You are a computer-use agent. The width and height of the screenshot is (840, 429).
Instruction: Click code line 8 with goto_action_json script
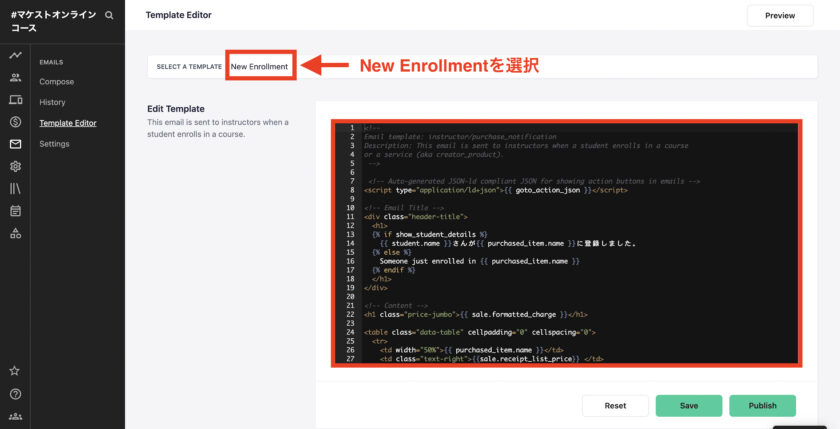(496, 190)
